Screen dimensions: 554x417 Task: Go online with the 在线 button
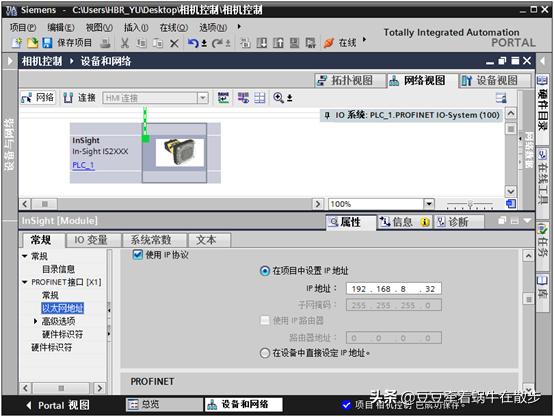(340, 43)
